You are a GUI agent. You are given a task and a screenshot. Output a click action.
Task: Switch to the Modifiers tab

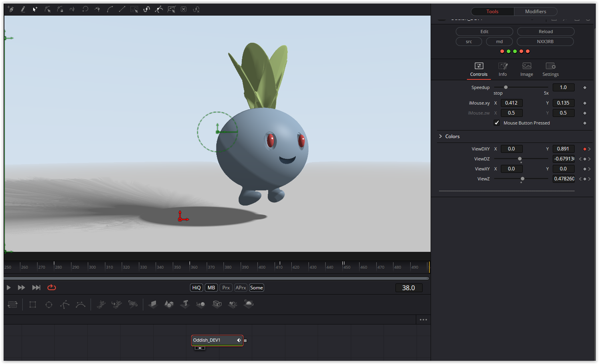coord(536,12)
